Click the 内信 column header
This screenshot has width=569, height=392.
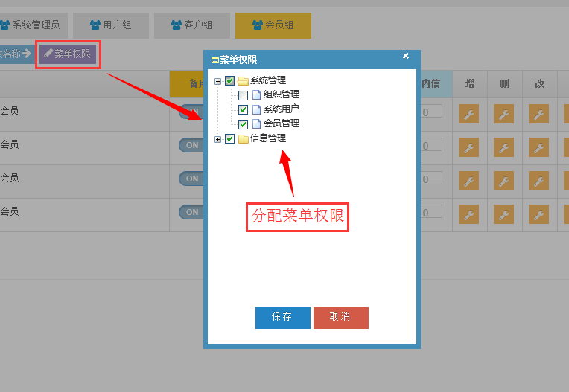coord(436,84)
